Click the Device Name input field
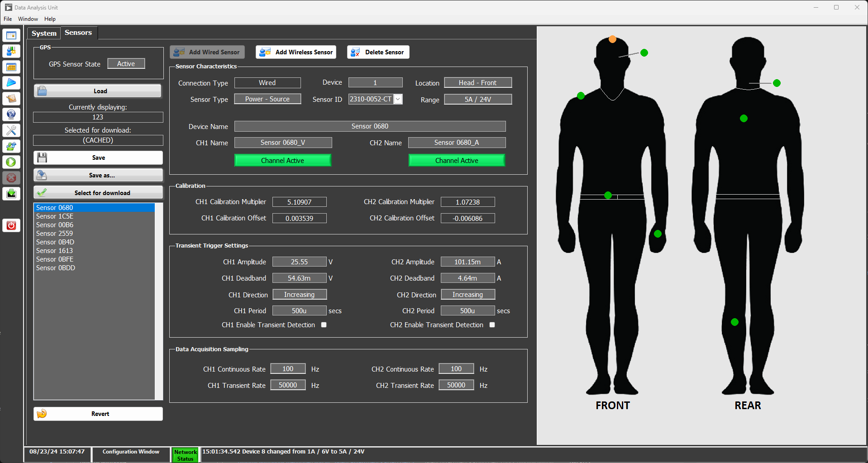Image resolution: width=868 pixels, height=463 pixels. (x=370, y=126)
